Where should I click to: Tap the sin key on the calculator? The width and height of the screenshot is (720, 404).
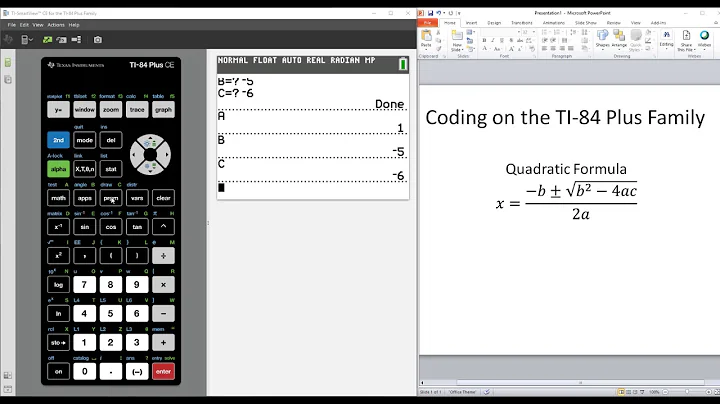pyautogui.click(x=84, y=227)
